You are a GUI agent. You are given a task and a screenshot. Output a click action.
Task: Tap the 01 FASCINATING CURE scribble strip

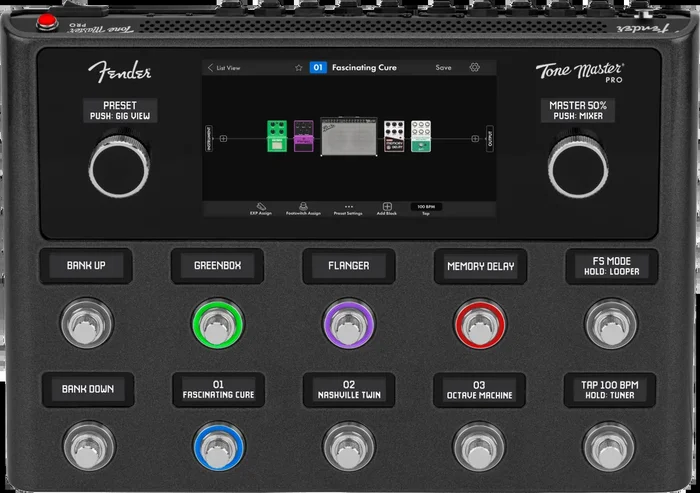[x=218, y=389]
